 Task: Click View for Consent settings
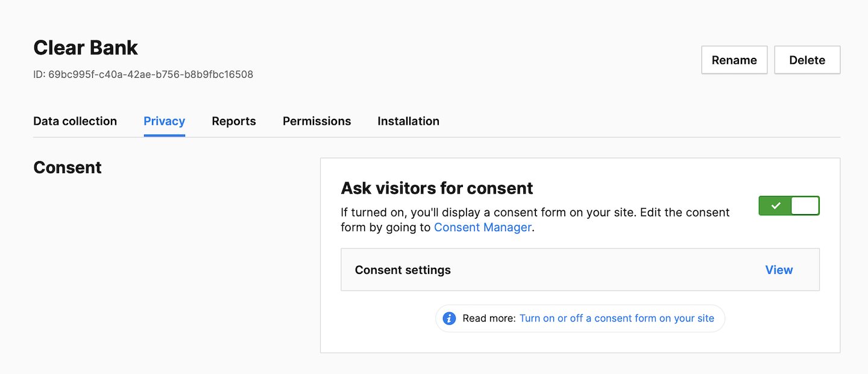pyautogui.click(x=779, y=270)
